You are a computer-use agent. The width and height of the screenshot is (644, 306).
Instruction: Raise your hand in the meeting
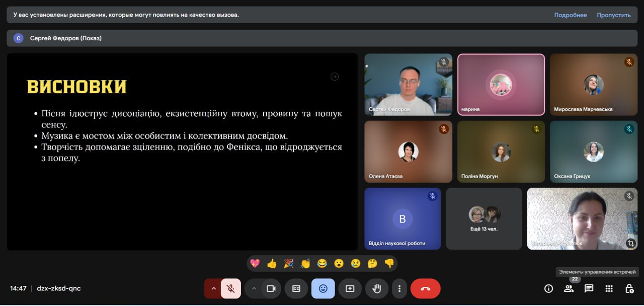pos(376,288)
